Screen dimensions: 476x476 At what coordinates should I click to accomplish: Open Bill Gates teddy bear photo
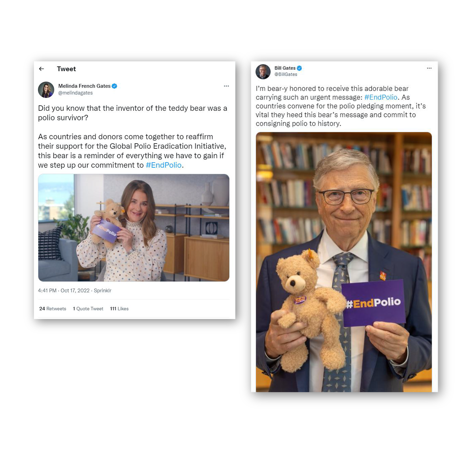click(x=344, y=262)
